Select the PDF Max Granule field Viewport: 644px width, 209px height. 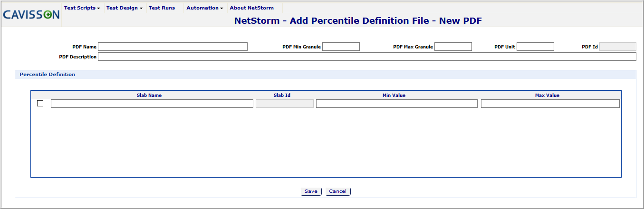pos(453,47)
